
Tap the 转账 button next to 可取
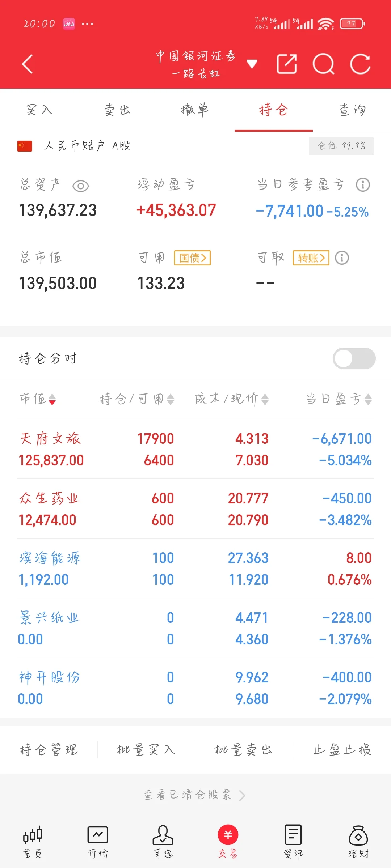(x=311, y=258)
